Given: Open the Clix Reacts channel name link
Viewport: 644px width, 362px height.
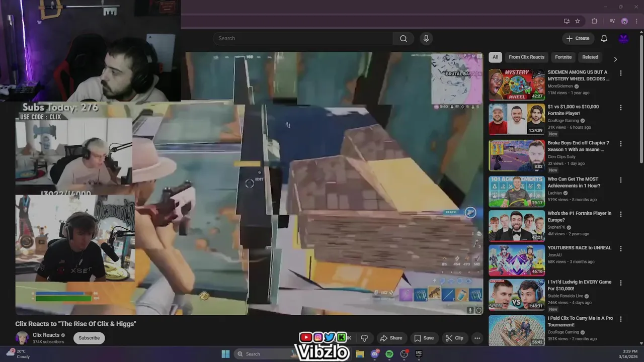Looking at the screenshot, I should 46,335.
